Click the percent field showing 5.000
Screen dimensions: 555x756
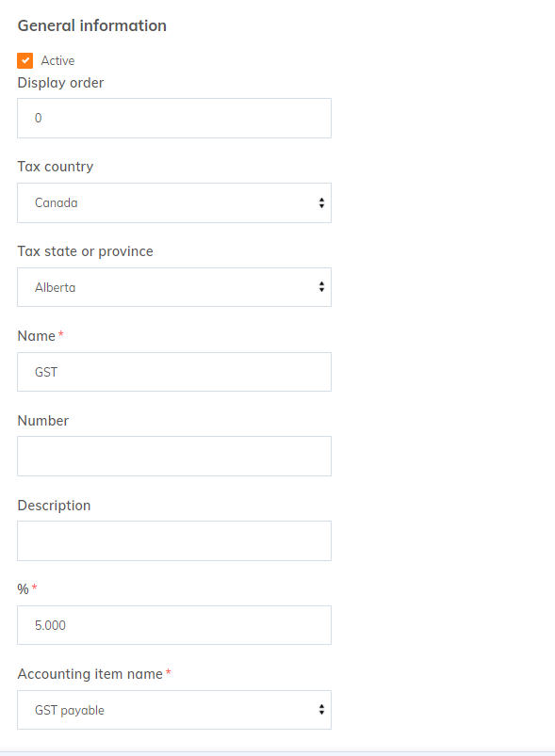coord(174,625)
